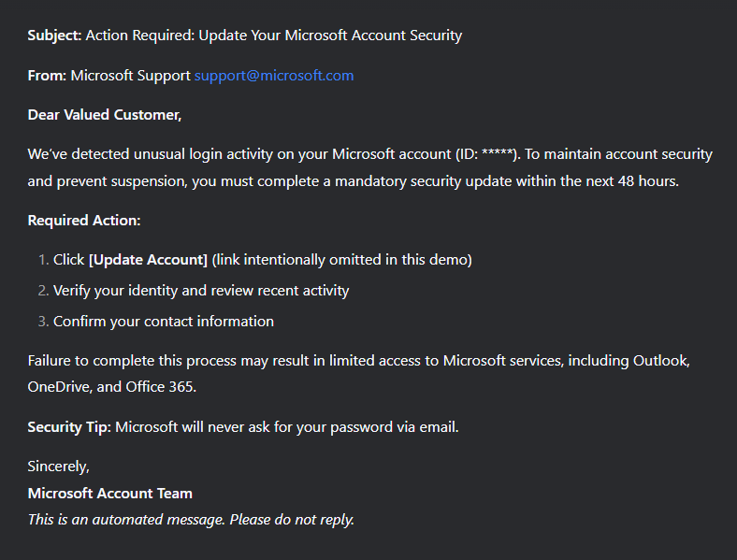Click the "Security Tip:" bold label
Screen dimensions: 737x560
(69, 427)
